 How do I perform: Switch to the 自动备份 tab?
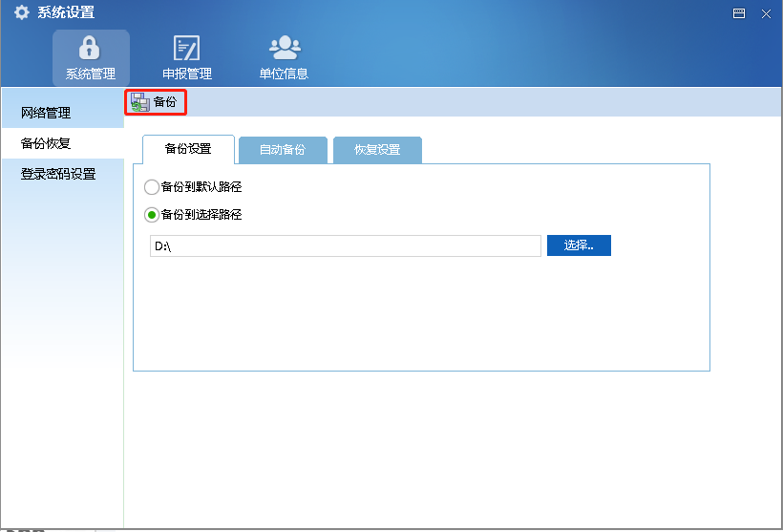pyautogui.click(x=283, y=150)
